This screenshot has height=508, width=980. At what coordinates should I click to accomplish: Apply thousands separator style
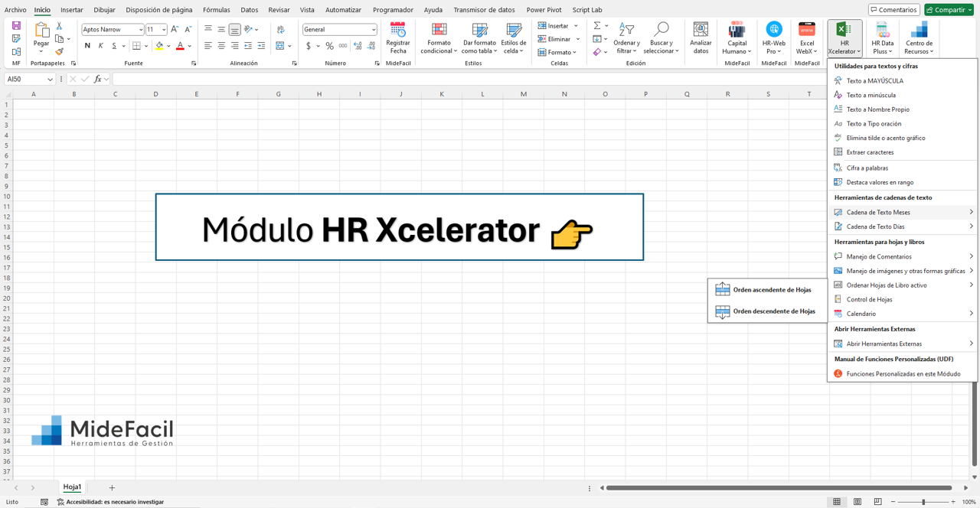pyautogui.click(x=343, y=46)
